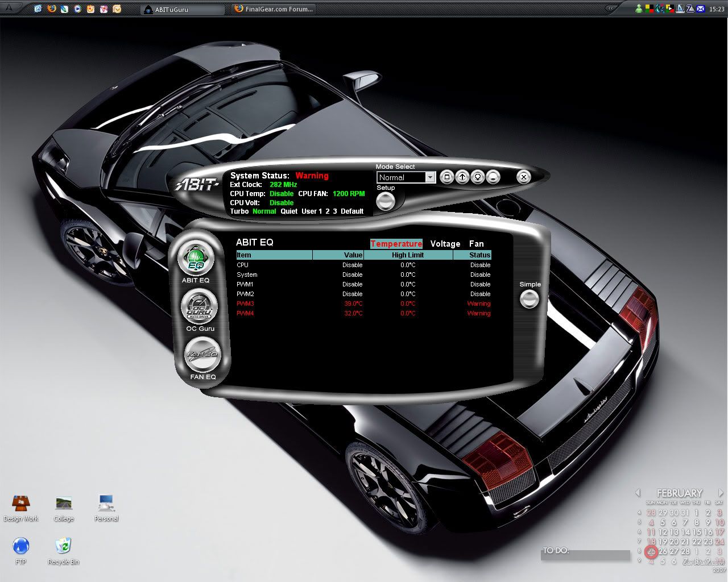Select the PWM3 warning row

point(363,304)
